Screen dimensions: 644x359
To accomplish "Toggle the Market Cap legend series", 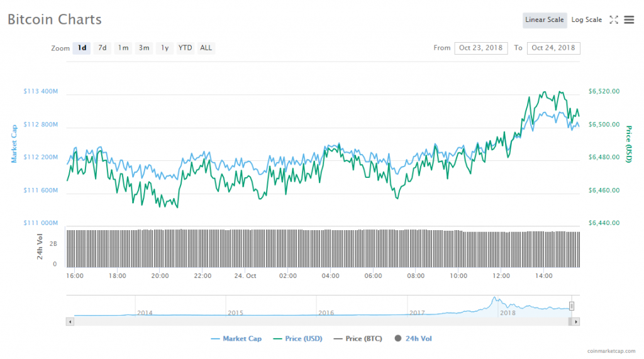I will coord(236,339).
